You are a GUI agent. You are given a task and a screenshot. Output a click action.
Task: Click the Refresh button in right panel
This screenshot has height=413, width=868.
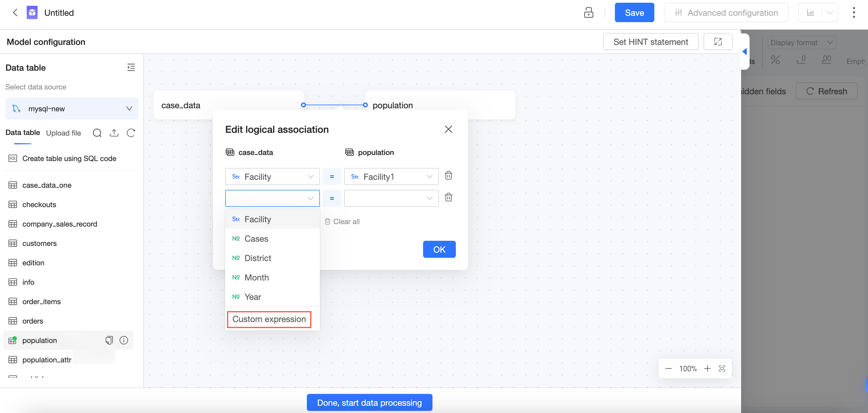(826, 91)
